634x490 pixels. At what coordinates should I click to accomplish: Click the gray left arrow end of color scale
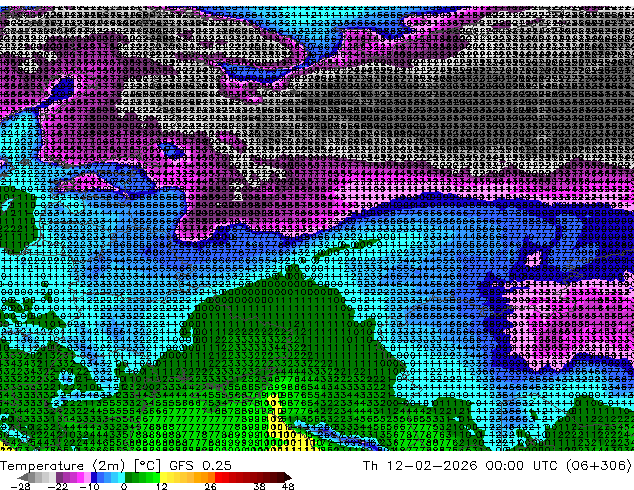[23, 477]
